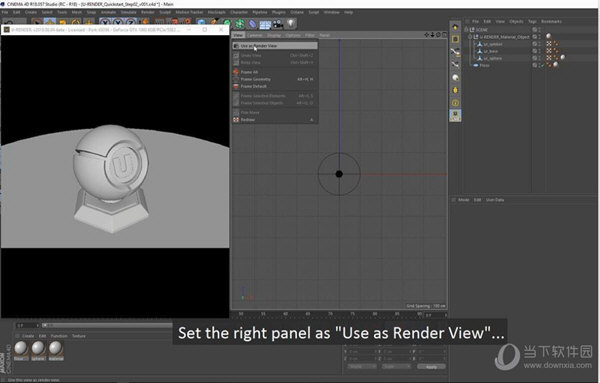Collapse the U-RENDER_Material_Object expander
Image resolution: width=600 pixels, height=383 pixels.
click(470, 37)
